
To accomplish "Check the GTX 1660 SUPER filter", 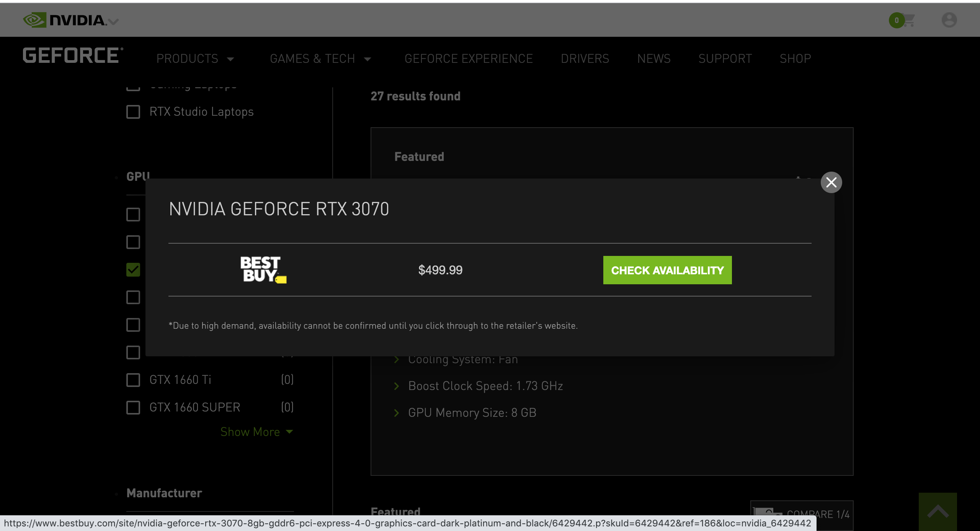I will (133, 408).
